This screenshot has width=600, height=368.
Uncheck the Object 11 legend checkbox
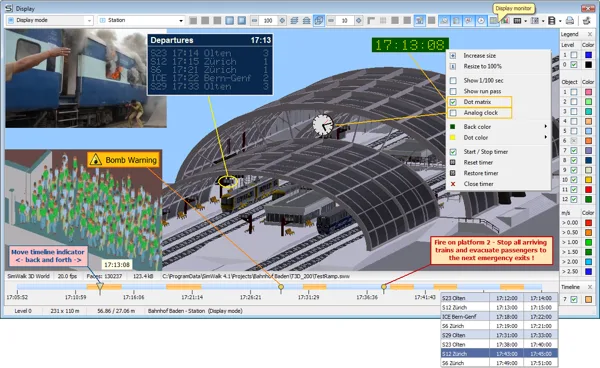(574, 189)
